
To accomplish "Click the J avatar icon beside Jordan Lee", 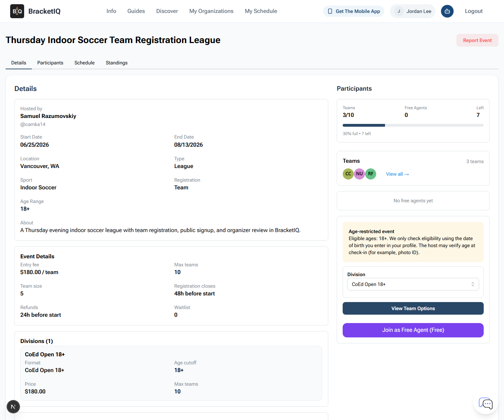I will (399, 11).
